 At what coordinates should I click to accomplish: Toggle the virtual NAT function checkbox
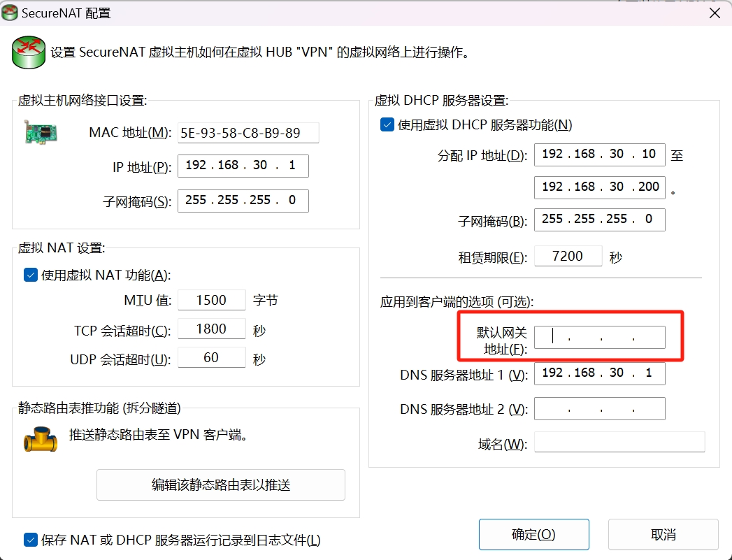(30, 275)
